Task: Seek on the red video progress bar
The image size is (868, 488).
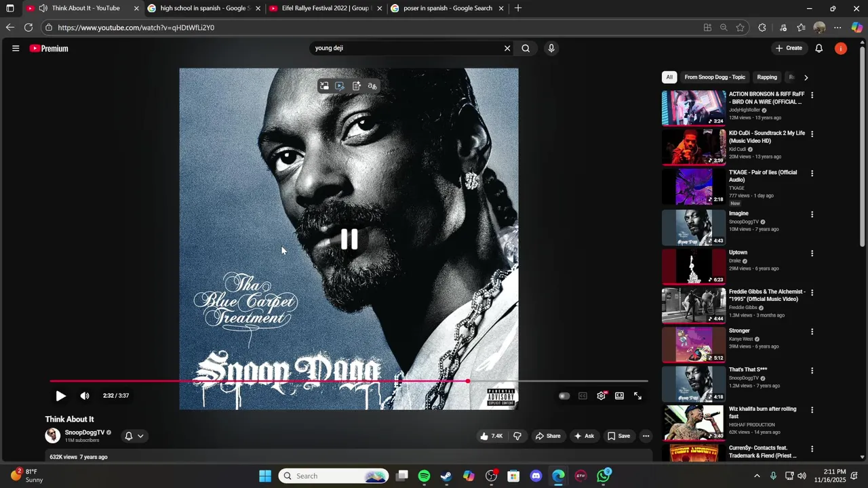Action: 349,381
